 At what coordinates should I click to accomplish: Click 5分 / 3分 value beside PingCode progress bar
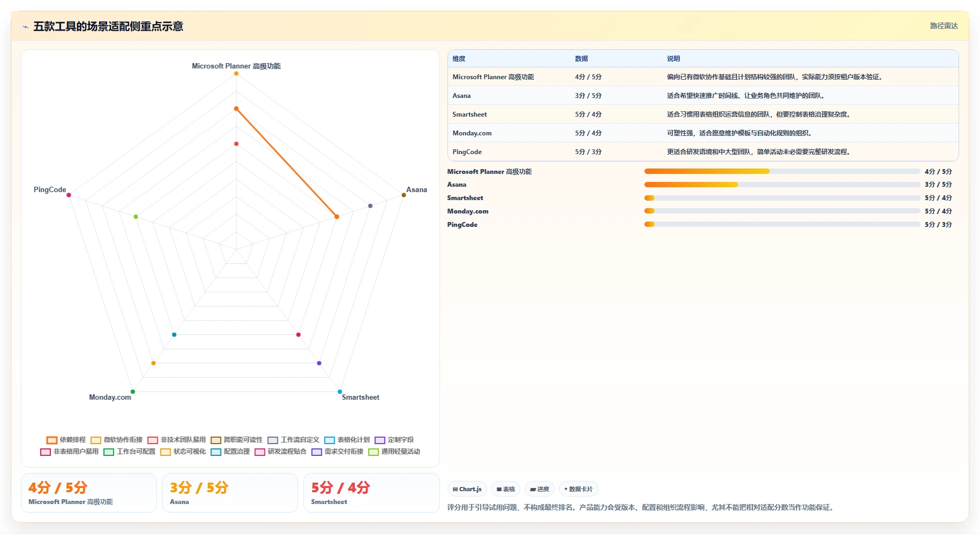[938, 225]
